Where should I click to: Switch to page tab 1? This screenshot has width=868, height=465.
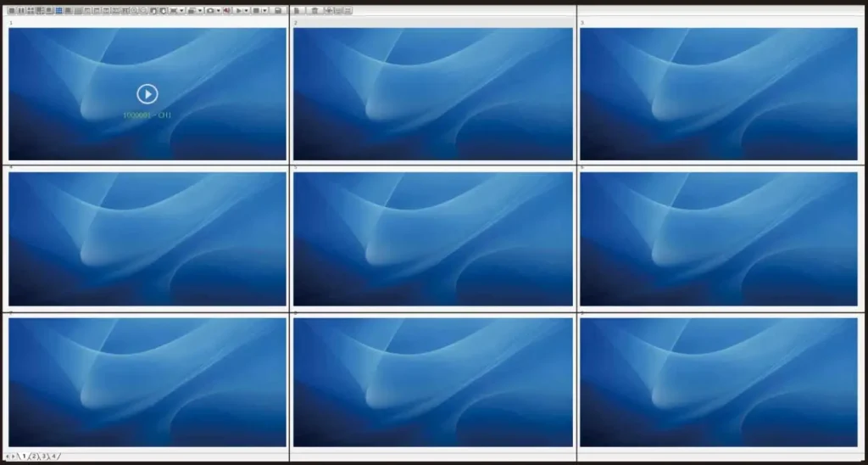coord(25,457)
